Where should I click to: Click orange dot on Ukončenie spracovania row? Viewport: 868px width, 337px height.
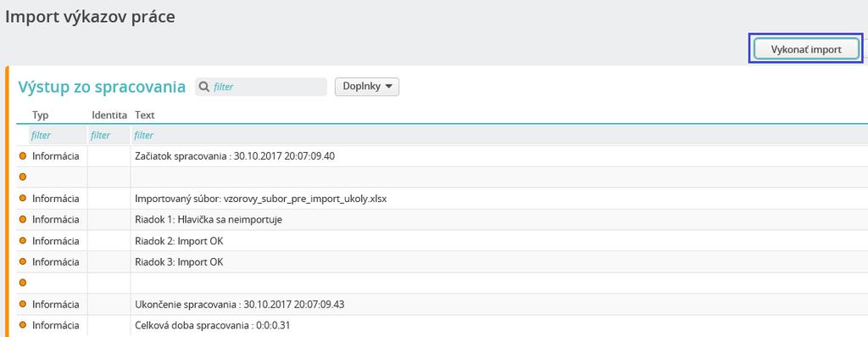(23, 304)
